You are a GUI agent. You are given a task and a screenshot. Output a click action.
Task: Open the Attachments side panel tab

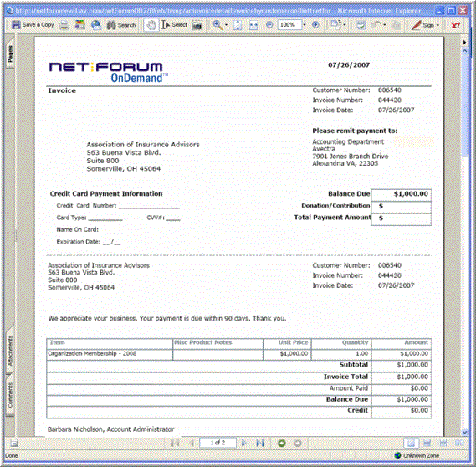click(10, 351)
